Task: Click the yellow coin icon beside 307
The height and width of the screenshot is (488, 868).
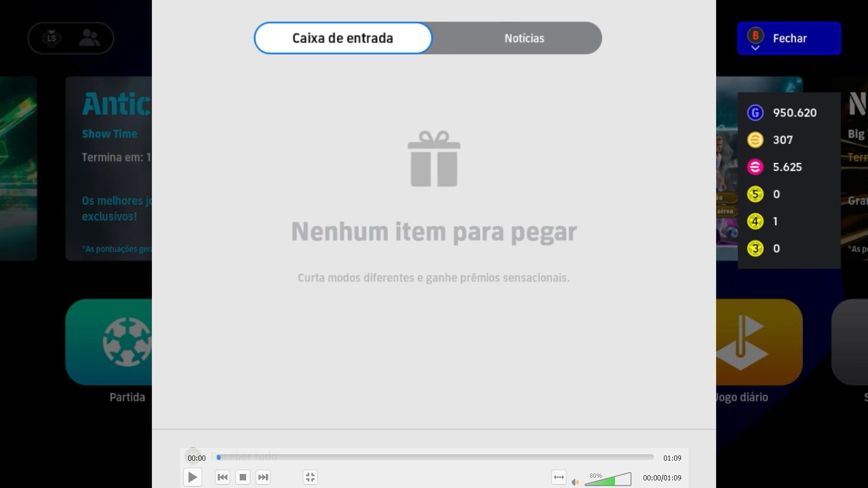Action: click(x=755, y=140)
